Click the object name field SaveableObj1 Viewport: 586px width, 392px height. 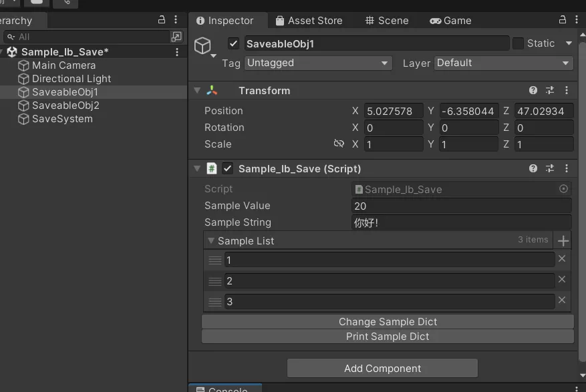click(377, 43)
